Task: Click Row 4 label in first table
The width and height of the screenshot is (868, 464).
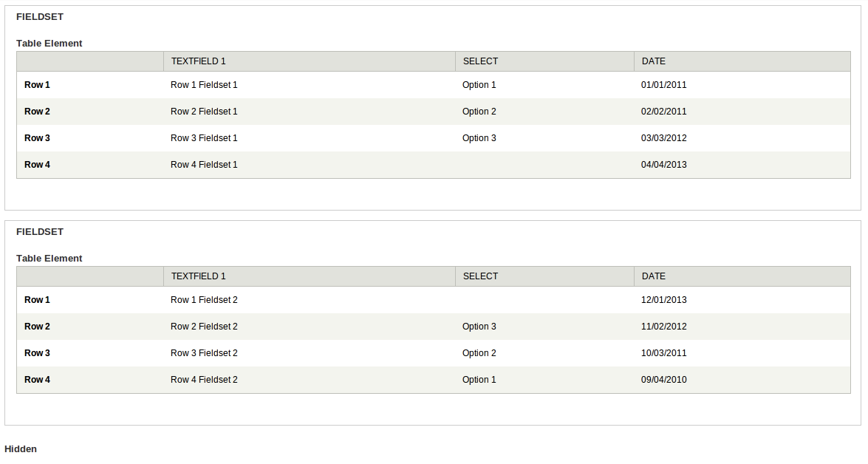Action: point(37,165)
